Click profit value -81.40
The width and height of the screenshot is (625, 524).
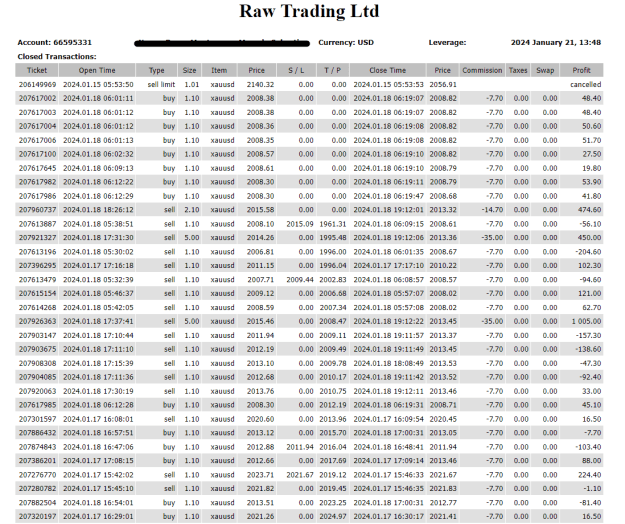pos(590,503)
